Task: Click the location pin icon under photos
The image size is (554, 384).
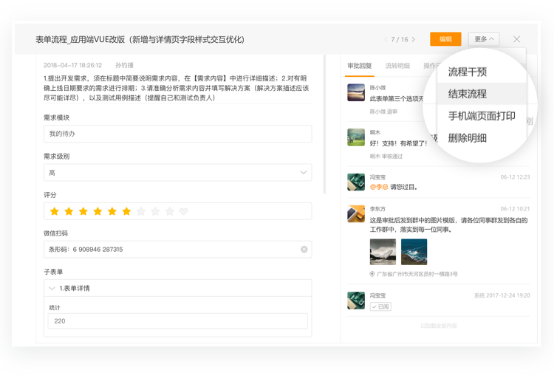Action: (x=372, y=274)
